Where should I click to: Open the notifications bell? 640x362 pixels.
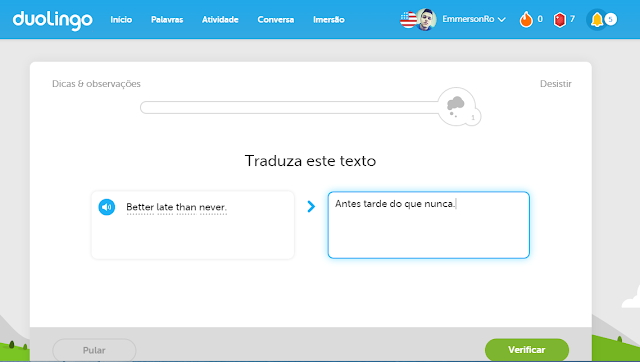pyautogui.click(x=597, y=19)
